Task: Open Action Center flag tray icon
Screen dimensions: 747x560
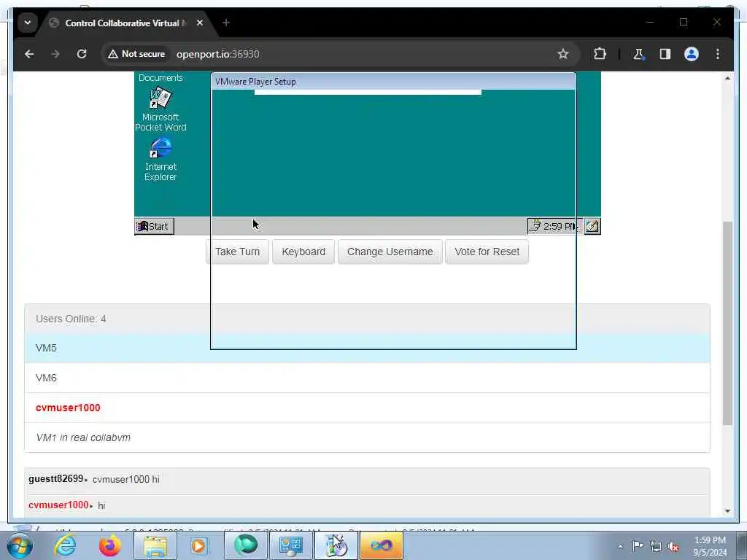Action: (x=638, y=546)
